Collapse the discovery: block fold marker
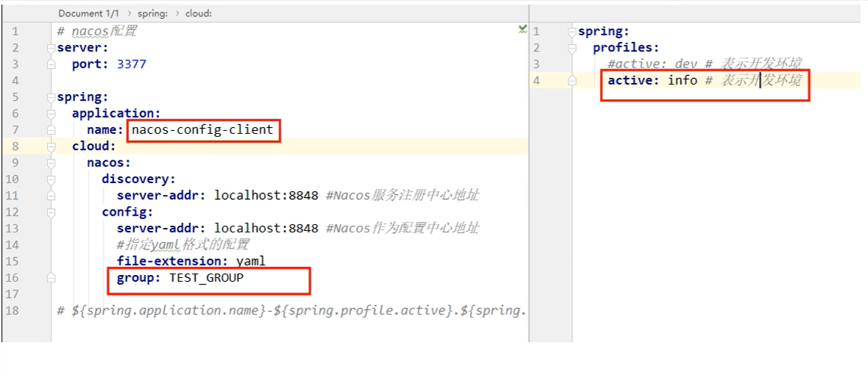 tap(52, 179)
